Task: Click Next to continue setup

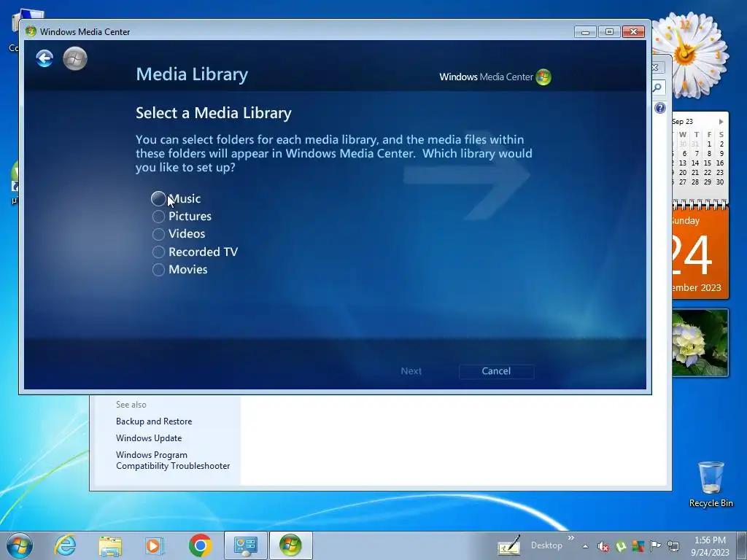Action: [411, 371]
